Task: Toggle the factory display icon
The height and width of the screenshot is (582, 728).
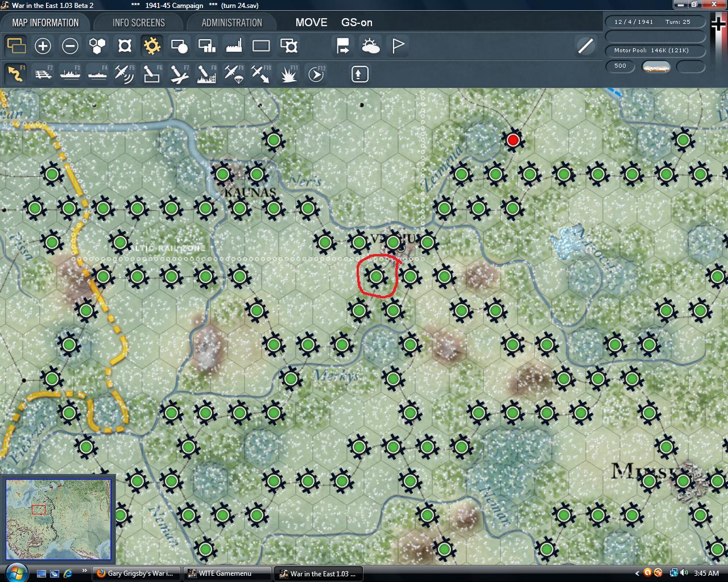Action: (x=234, y=46)
